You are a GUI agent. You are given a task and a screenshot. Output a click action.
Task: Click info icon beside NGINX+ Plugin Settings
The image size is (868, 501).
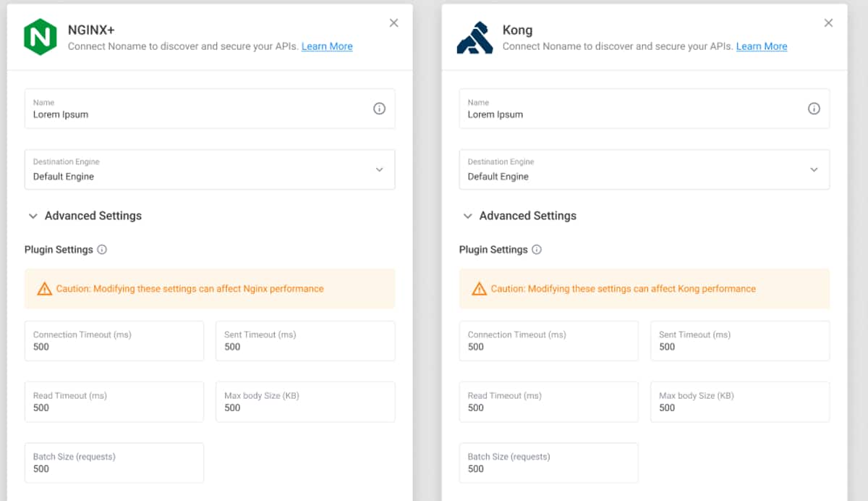[x=102, y=250]
